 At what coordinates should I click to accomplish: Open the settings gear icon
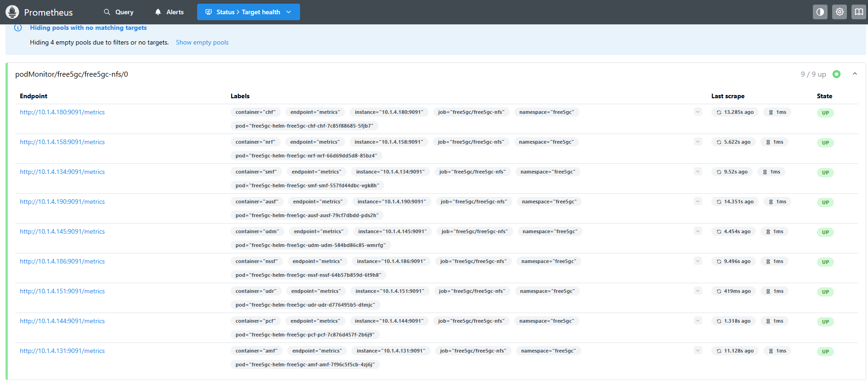tap(840, 12)
